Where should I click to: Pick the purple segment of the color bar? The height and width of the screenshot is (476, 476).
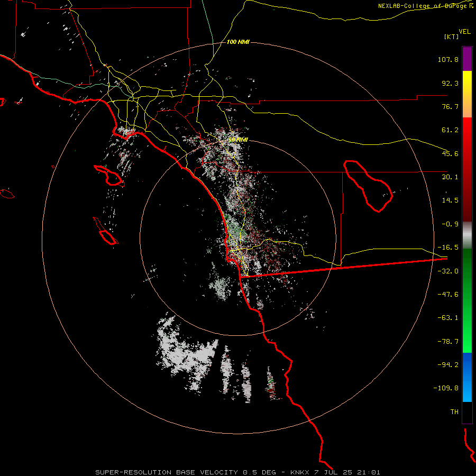click(467, 59)
